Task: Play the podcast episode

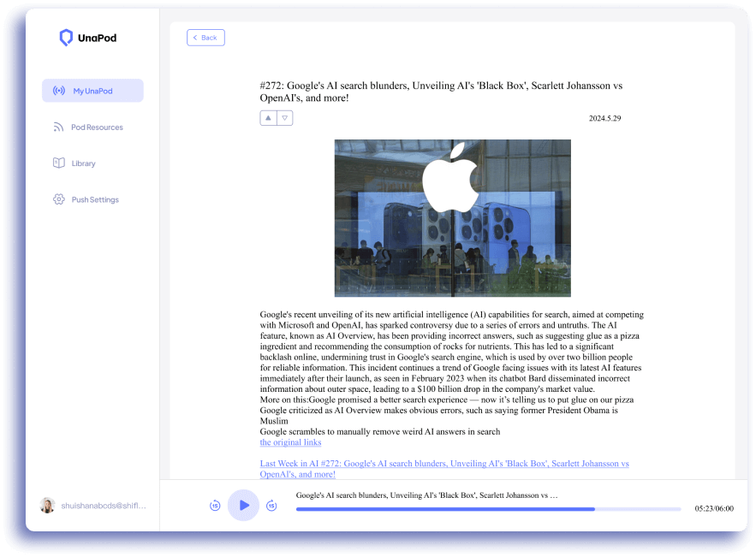Action: 243,506
